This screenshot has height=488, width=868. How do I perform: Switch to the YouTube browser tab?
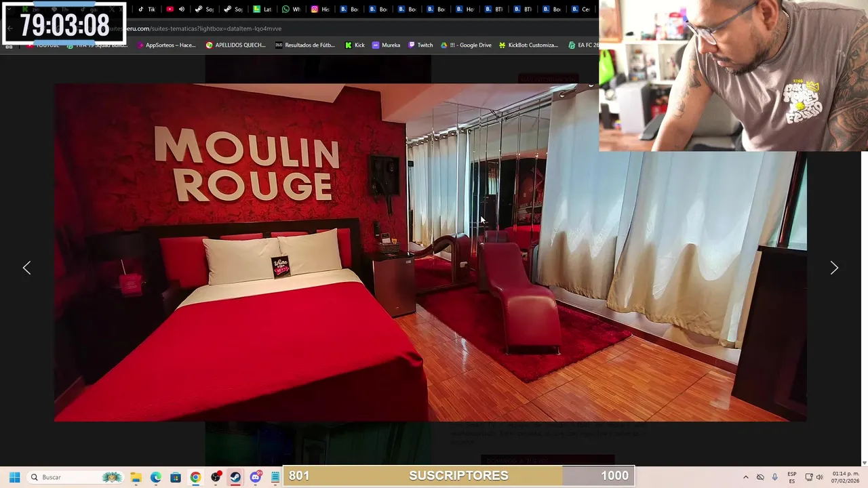[170, 9]
